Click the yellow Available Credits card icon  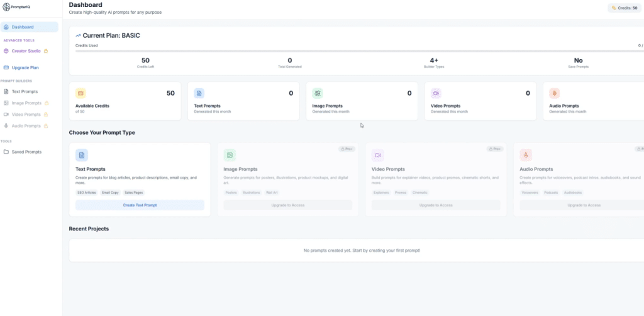click(x=81, y=93)
